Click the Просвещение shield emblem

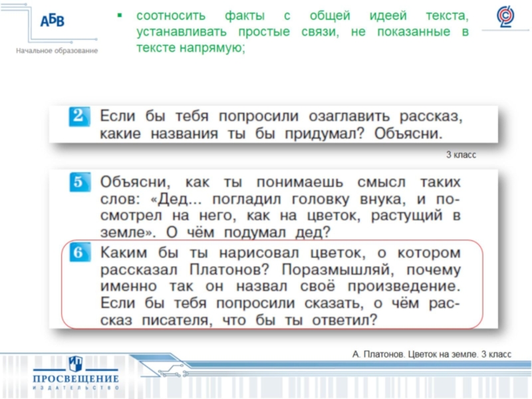click(75, 364)
